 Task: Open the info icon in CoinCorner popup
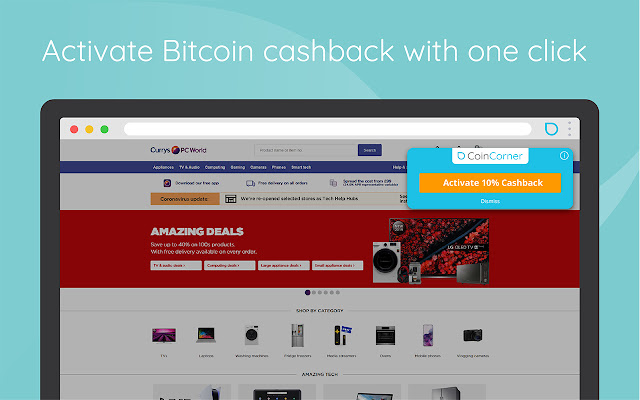(564, 156)
